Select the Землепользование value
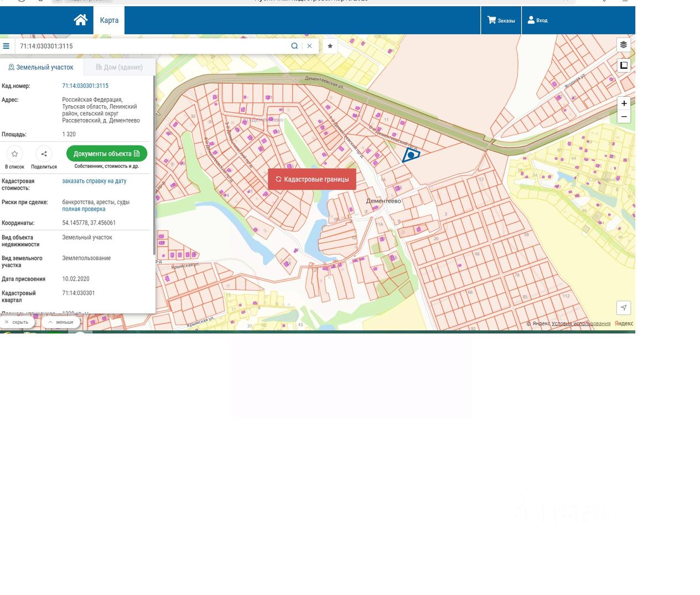This screenshot has height=595, width=700. [86, 258]
